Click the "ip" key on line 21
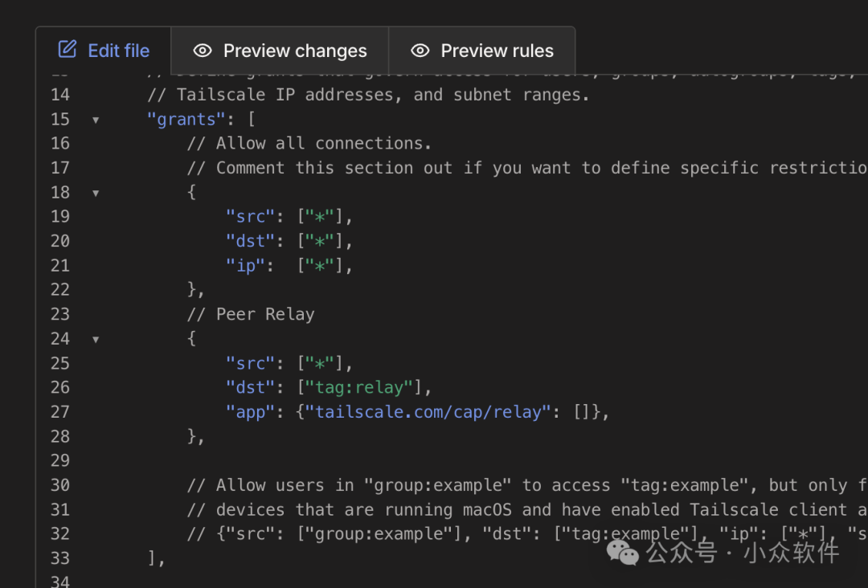The width and height of the screenshot is (868, 588). (x=245, y=266)
